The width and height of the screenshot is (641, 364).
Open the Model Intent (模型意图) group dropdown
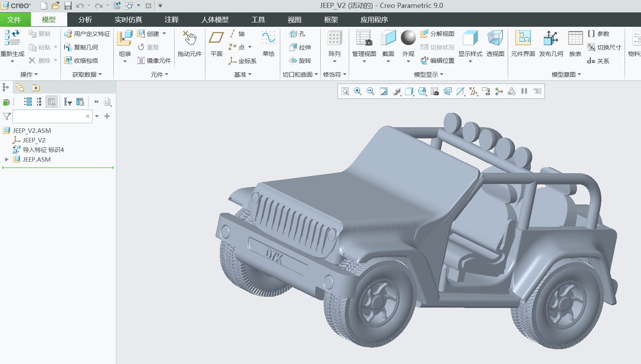pos(566,74)
